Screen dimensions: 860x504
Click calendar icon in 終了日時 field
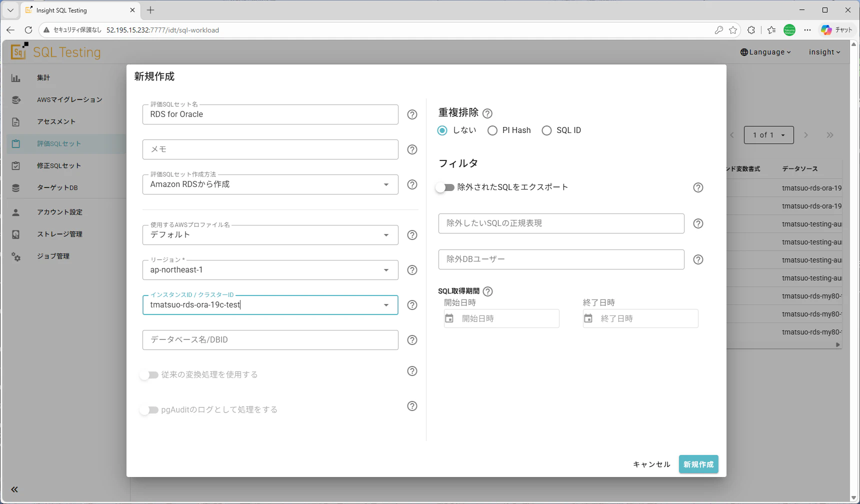[x=588, y=318]
